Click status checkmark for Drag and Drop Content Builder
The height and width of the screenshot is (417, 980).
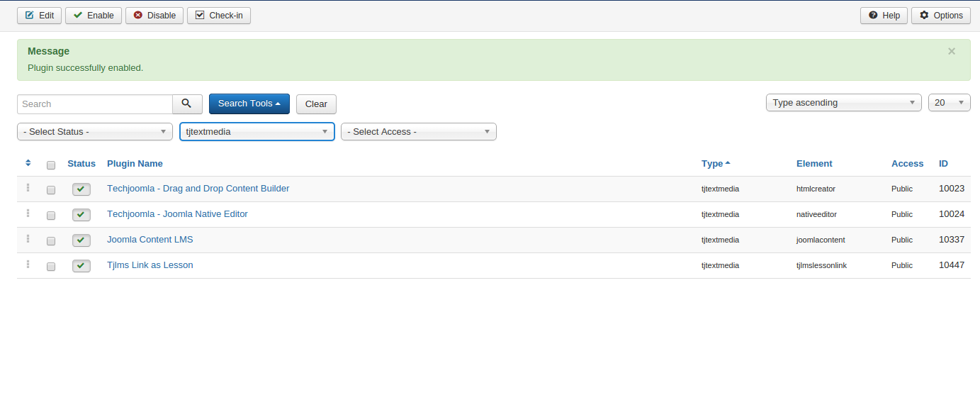81,189
